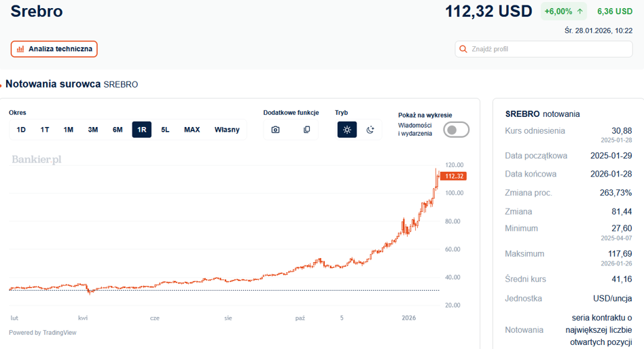The image size is (644, 349).
Task: Select the MAX period
Action: [x=192, y=130]
